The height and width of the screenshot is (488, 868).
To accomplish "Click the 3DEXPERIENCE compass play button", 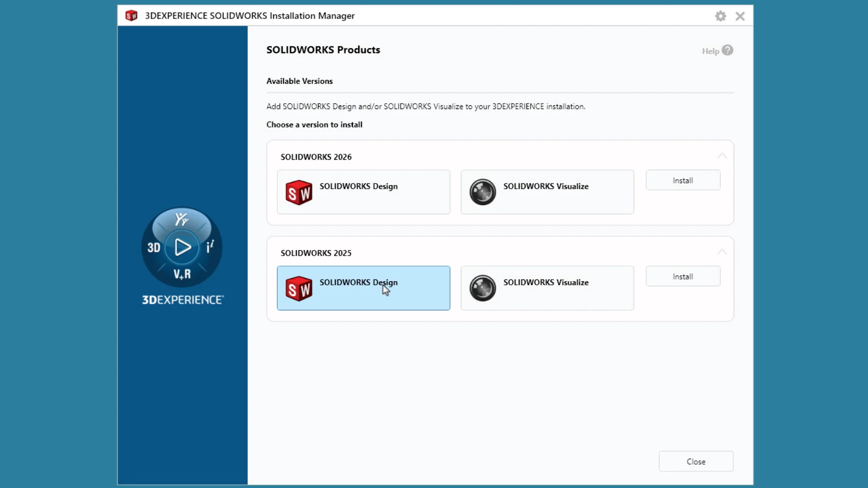I will point(182,247).
